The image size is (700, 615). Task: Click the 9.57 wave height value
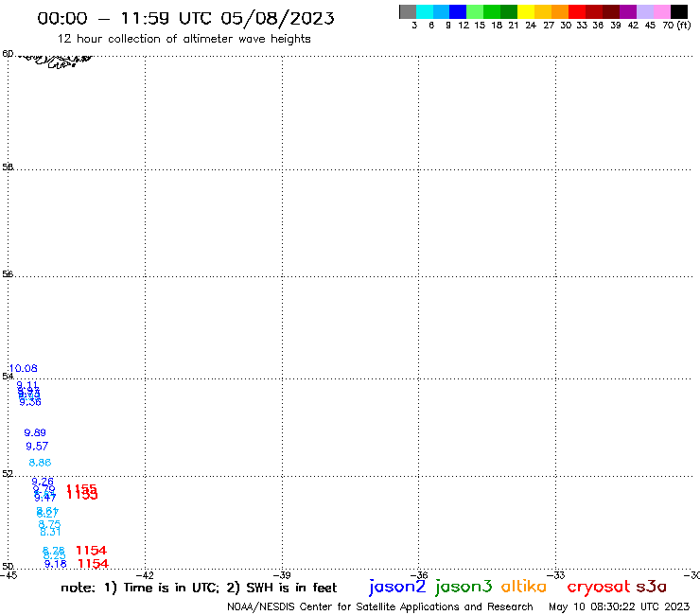[37, 447]
